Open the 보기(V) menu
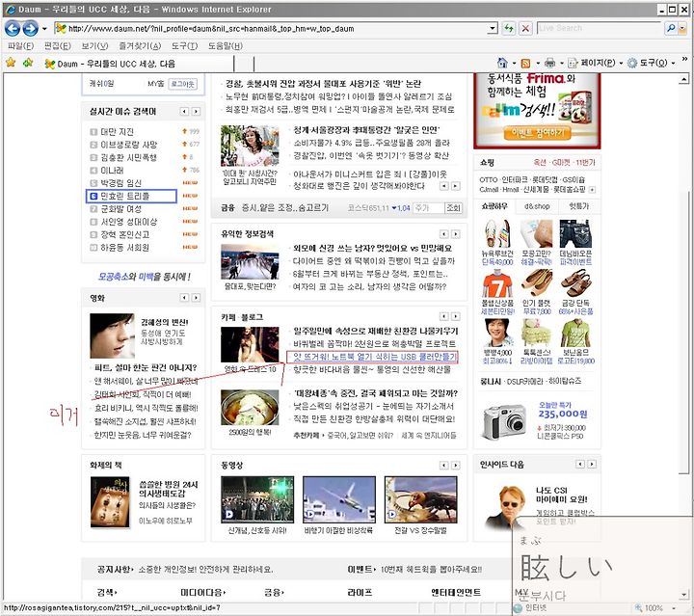The width and height of the screenshot is (694, 616). [x=94, y=46]
